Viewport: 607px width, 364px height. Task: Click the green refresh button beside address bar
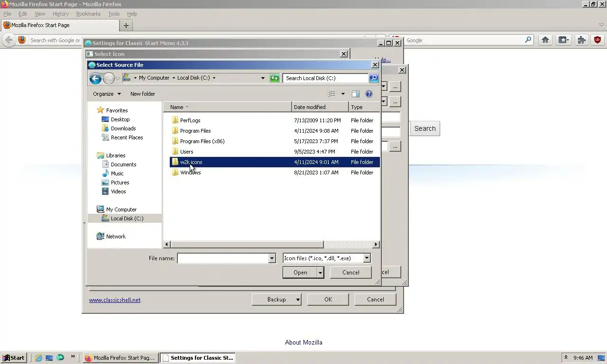click(275, 78)
